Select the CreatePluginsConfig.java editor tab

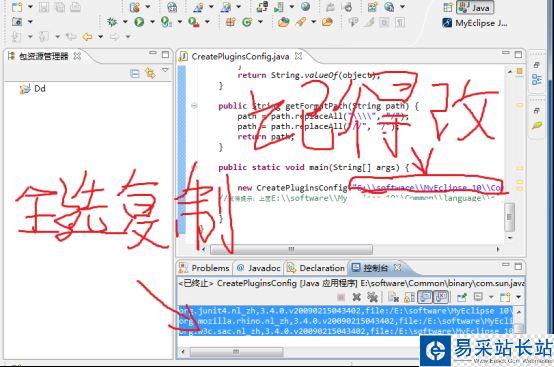tap(240, 57)
